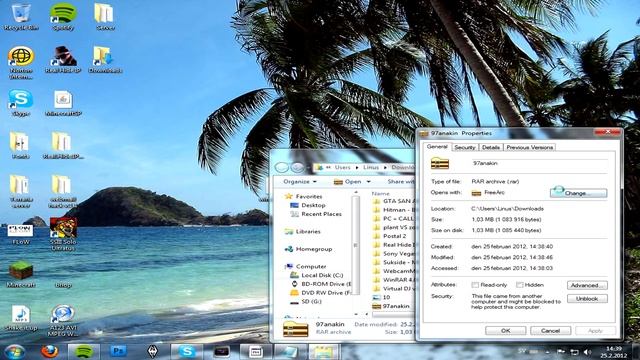The image size is (640, 360).
Task: Click Linus in the Explorer address breadcrumb
Action: click(371, 167)
